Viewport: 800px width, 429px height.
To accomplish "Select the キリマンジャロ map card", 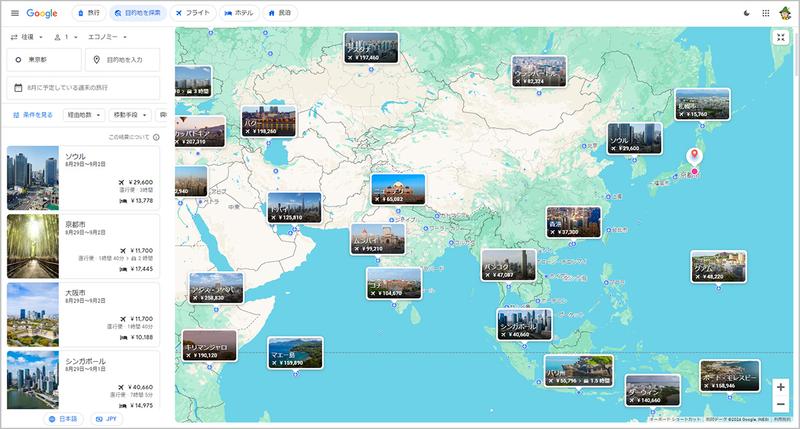I will tap(210, 345).
